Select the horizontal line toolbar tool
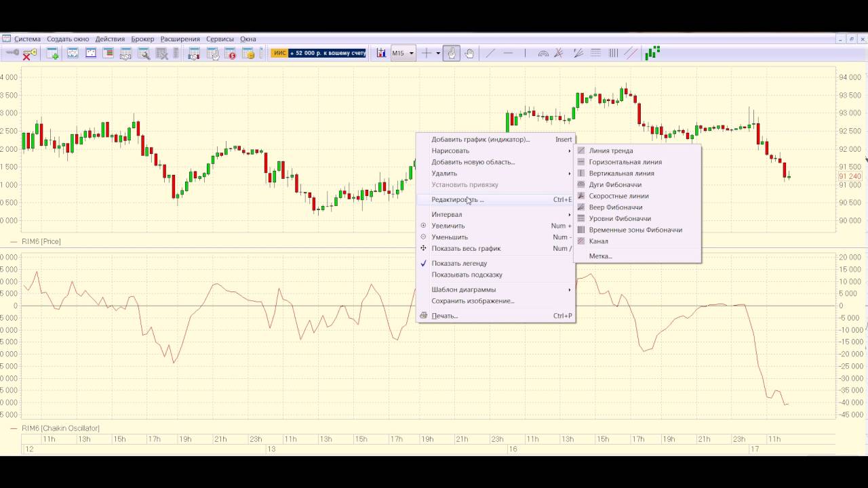868x488 pixels. [x=508, y=53]
